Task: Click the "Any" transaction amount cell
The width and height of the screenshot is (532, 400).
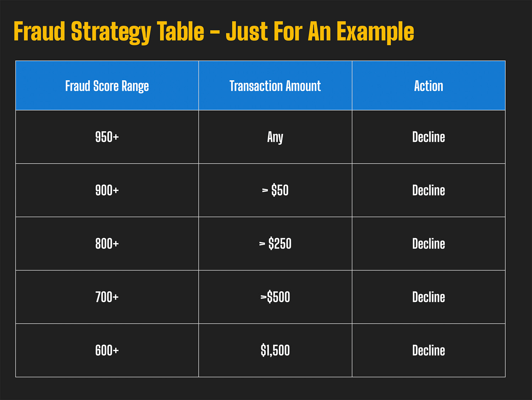Action: tap(275, 137)
